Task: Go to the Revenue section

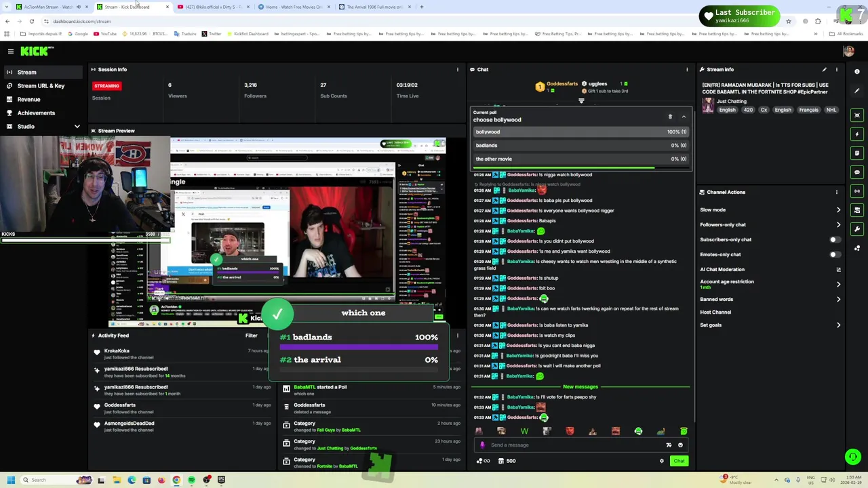Action: pyautogui.click(x=42, y=99)
